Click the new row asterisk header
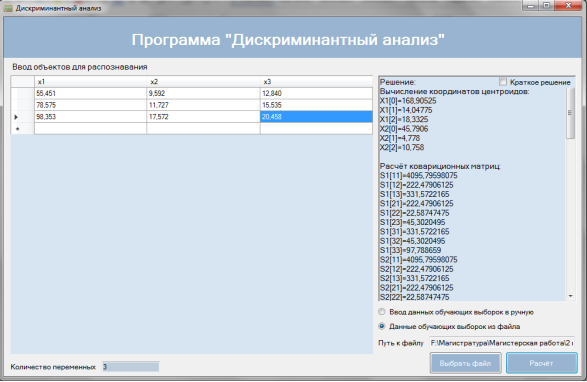587x382 pixels. [22, 128]
